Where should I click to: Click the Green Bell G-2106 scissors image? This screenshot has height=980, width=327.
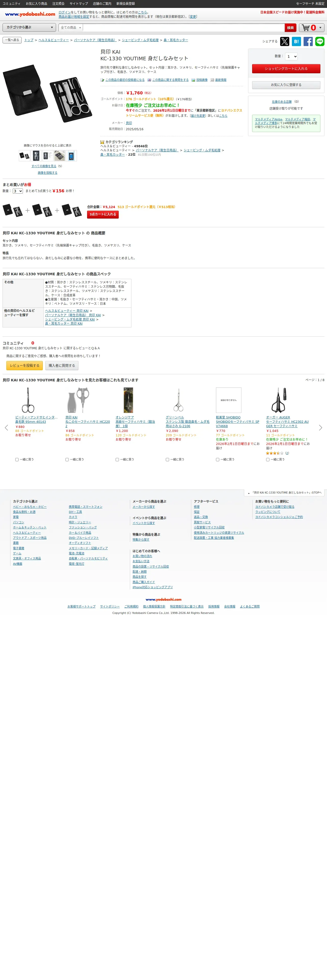pos(178,400)
